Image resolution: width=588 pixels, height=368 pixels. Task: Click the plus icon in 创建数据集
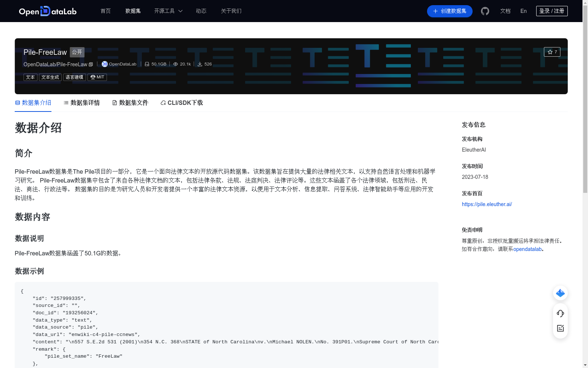[x=435, y=11]
